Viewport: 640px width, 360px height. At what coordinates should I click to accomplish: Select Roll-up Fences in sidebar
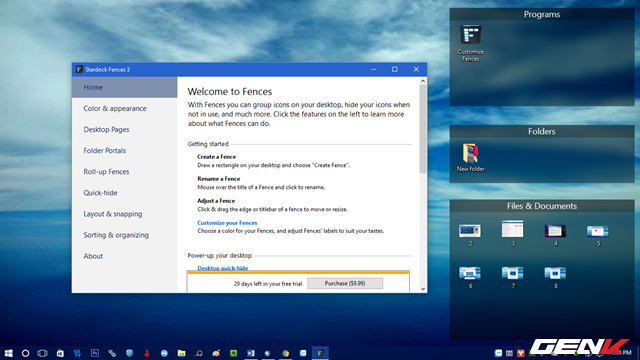pos(124,172)
